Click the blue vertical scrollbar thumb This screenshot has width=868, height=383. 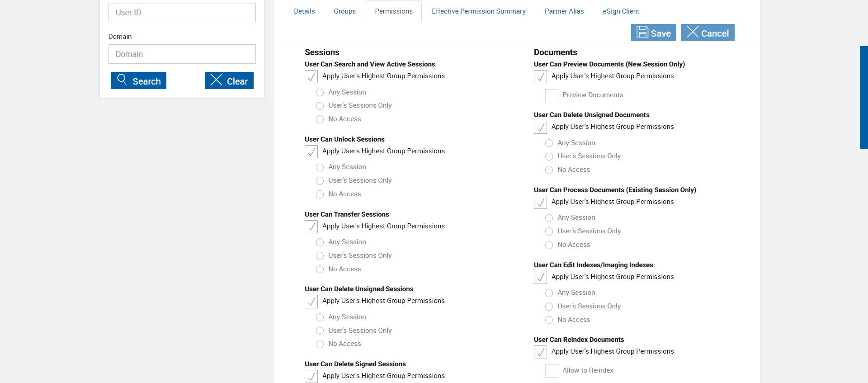coord(863,97)
